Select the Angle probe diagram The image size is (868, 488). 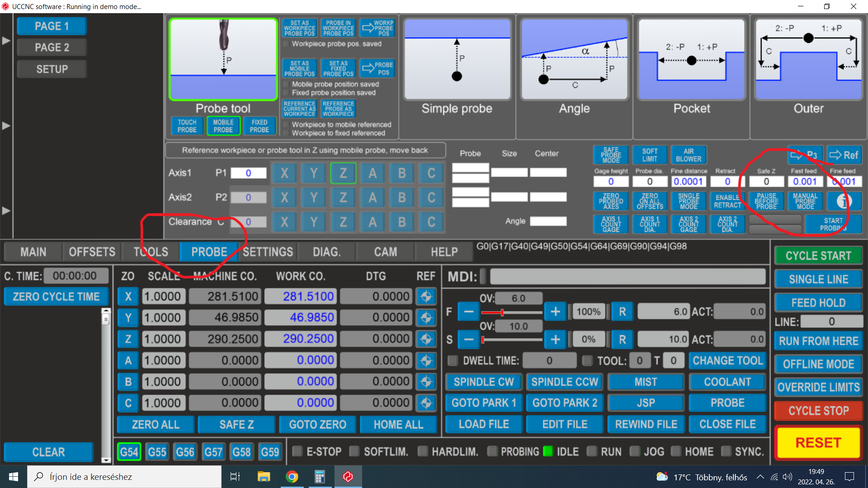point(574,60)
